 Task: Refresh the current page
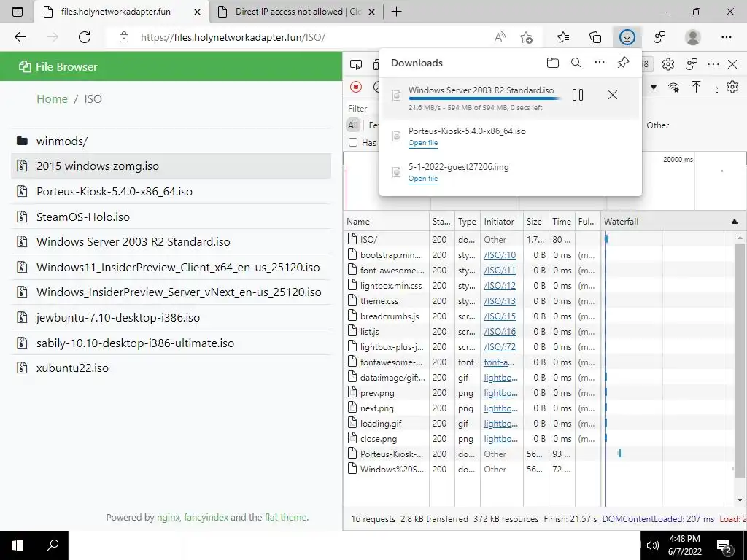tap(85, 37)
